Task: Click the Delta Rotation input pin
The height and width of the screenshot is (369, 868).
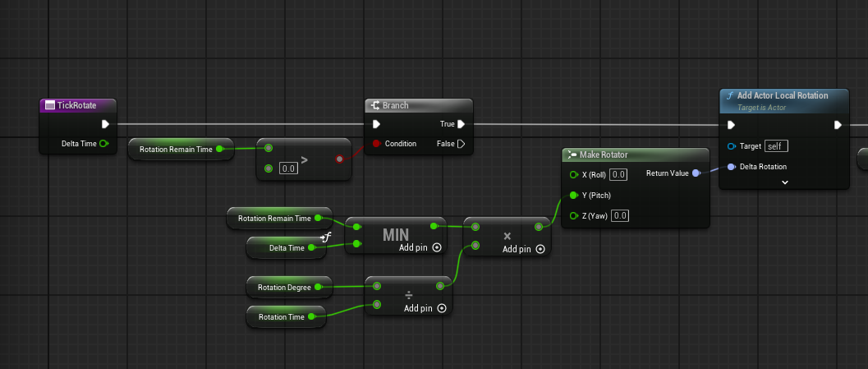Action: 731,167
